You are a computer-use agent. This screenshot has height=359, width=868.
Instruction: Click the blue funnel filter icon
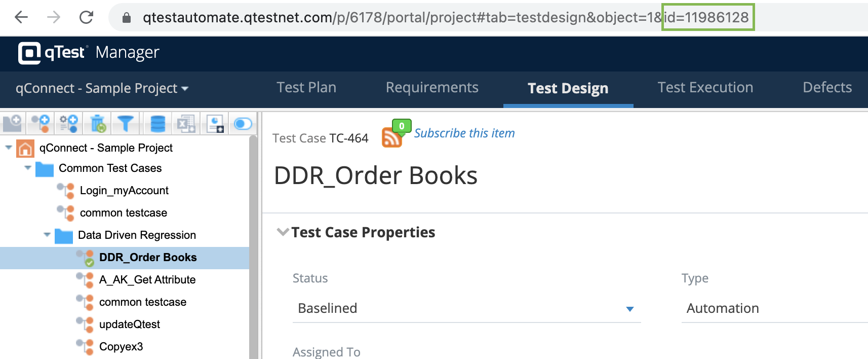point(126,123)
